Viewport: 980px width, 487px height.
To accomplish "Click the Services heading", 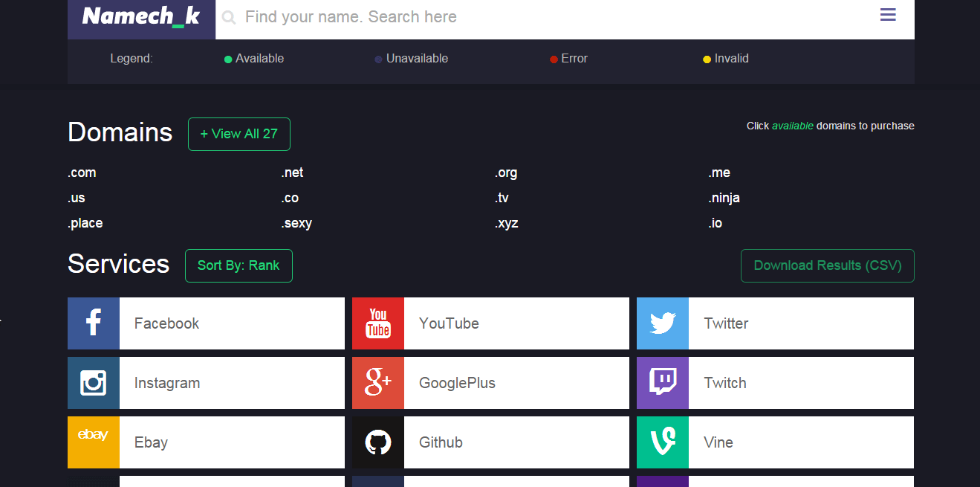I will [118, 264].
